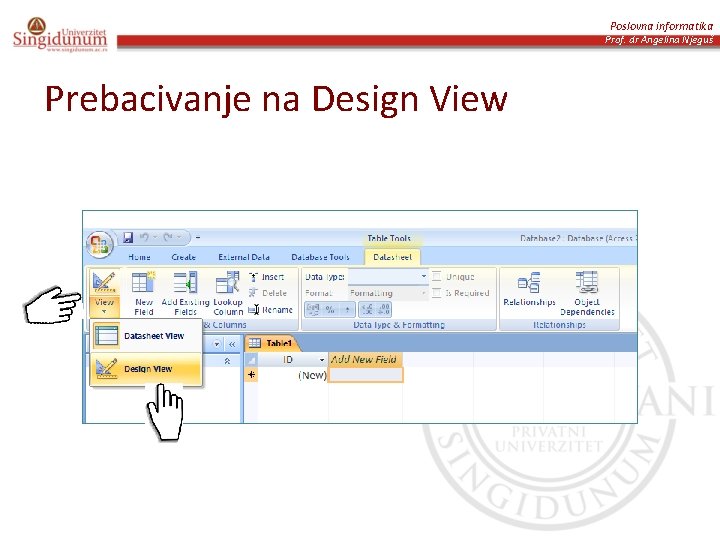Click the Table1 document tab
Image resolution: width=720 pixels, height=540 pixels.
tap(271, 343)
